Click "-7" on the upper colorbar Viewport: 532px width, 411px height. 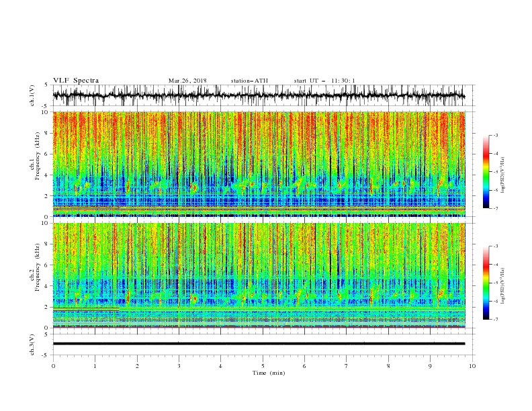pos(496,208)
